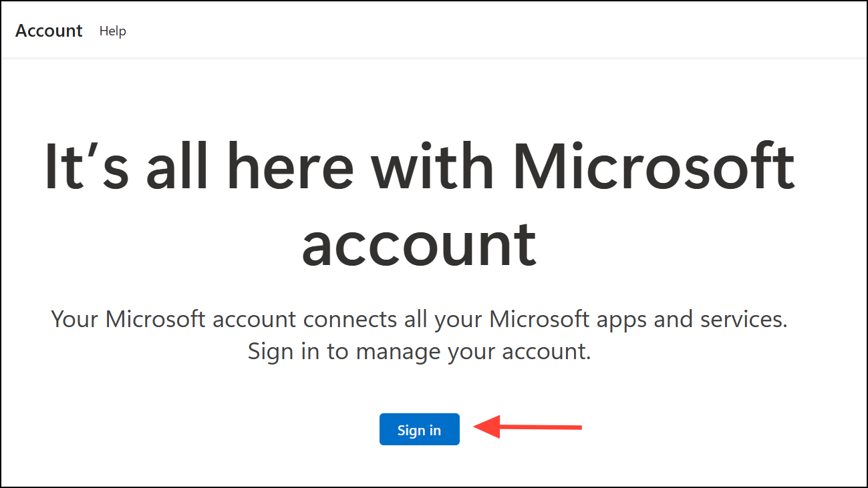Click the red arrow's triangular arrowhead

tap(487, 427)
